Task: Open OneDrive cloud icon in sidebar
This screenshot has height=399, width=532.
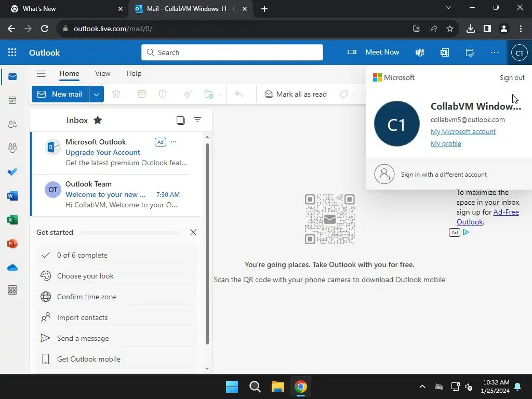Action: (x=12, y=268)
